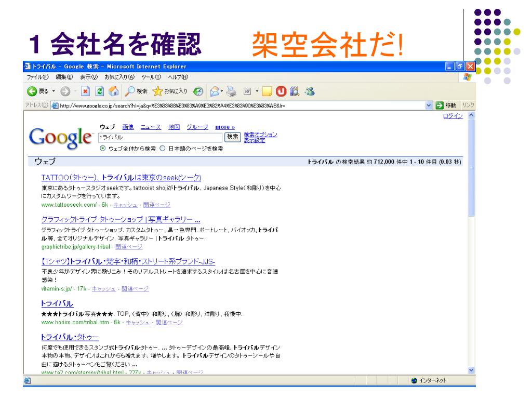
Task: Click the green Back (戻る) arrow button
Action: coord(32,91)
